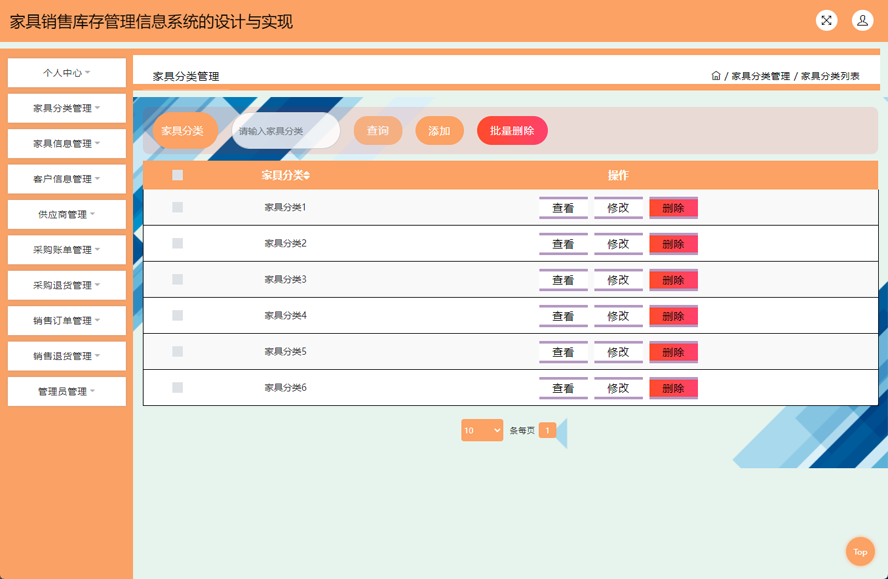The height and width of the screenshot is (579, 888).
Task: Click the 家具分类2 table cell
Action: (285, 244)
